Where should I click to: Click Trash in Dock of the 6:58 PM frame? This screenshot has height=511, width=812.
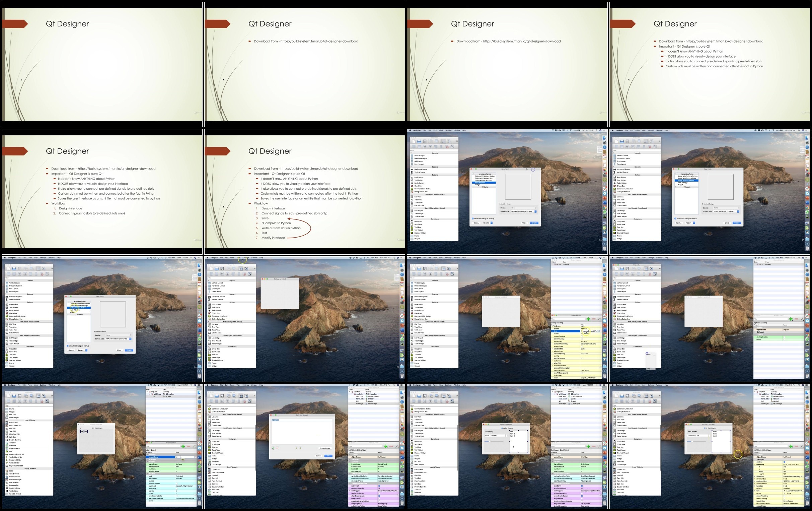pos(605,248)
